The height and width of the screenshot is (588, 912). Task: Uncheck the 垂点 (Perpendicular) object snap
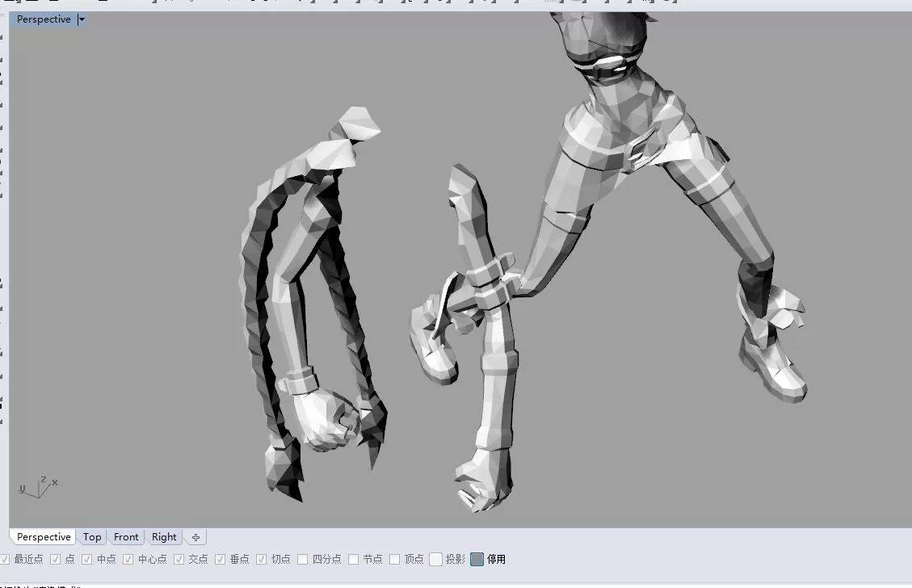(x=218, y=558)
